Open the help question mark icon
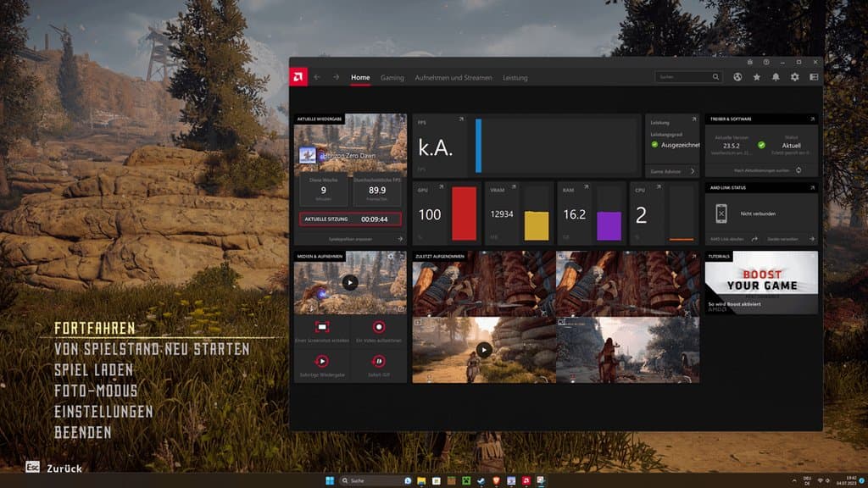868x488 pixels. (x=766, y=62)
